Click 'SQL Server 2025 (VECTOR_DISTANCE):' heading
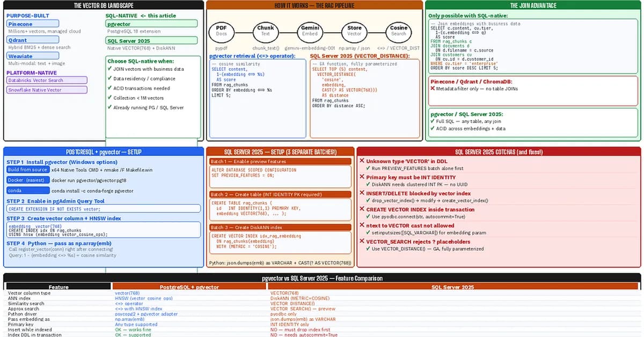This screenshot has height=337, width=644. click(x=360, y=56)
